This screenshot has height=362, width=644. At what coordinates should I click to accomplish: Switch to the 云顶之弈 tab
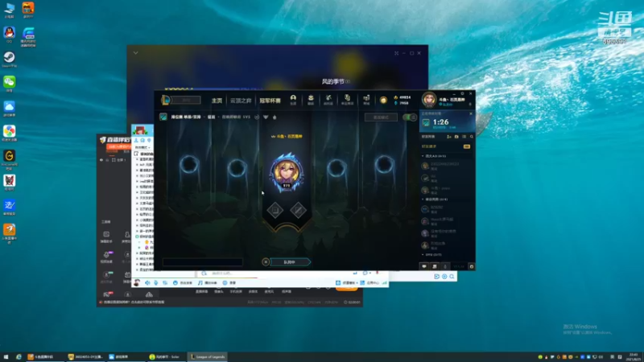point(241,101)
